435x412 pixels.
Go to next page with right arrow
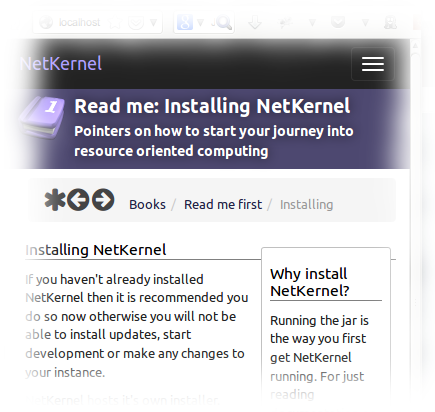[103, 200]
